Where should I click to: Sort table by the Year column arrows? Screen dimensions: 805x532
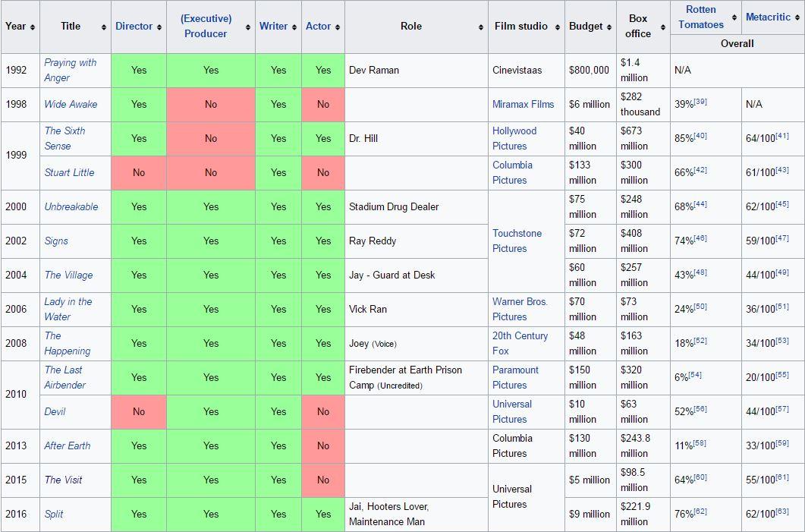[33, 27]
